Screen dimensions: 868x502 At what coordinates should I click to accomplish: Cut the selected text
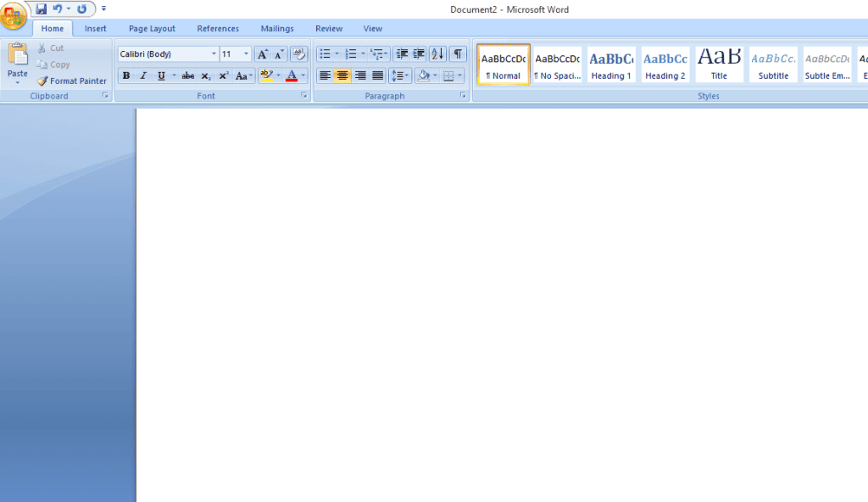coord(50,48)
